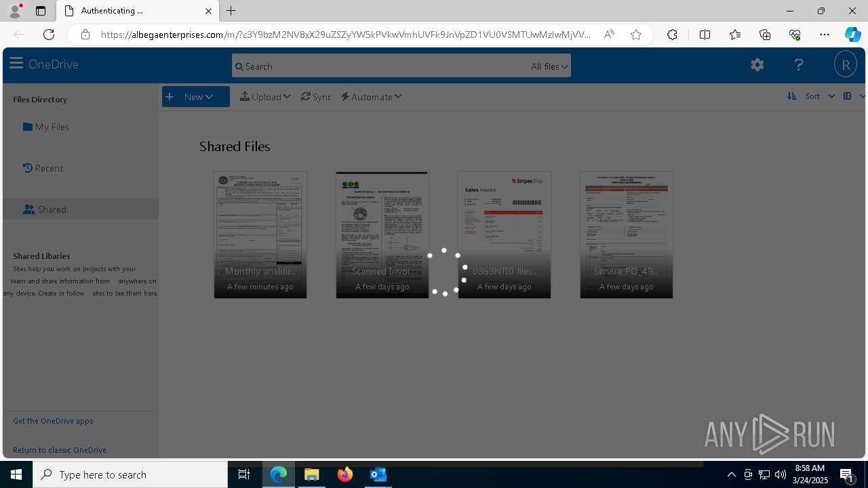Viewport: 868px width, 488px height.
Task: Open browser extensions puzzle icon
Action: pos(672,35)
